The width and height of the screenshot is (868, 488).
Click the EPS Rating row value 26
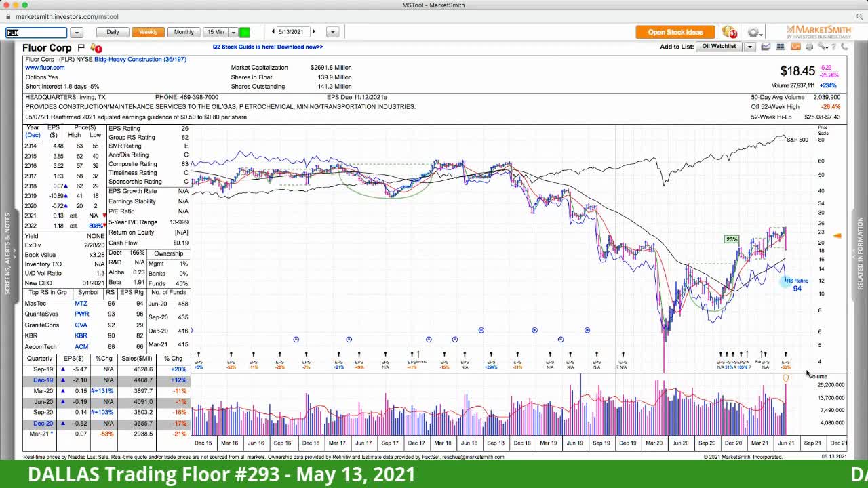tap(184, 129)
